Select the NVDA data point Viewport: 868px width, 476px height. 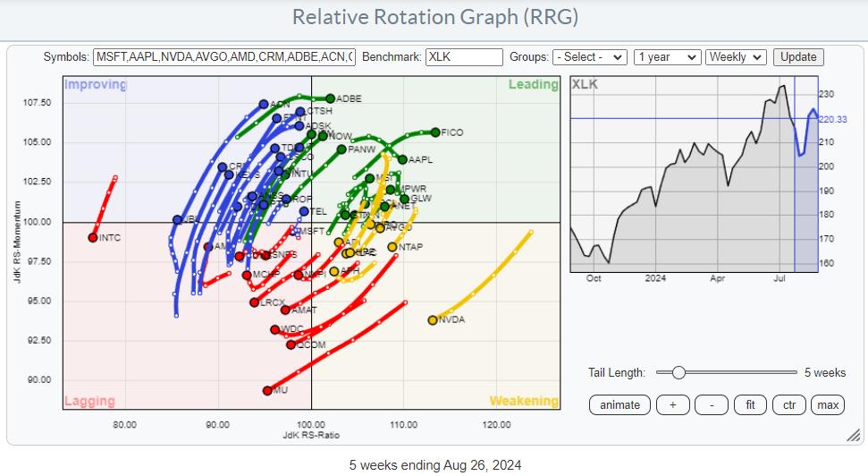433,320
